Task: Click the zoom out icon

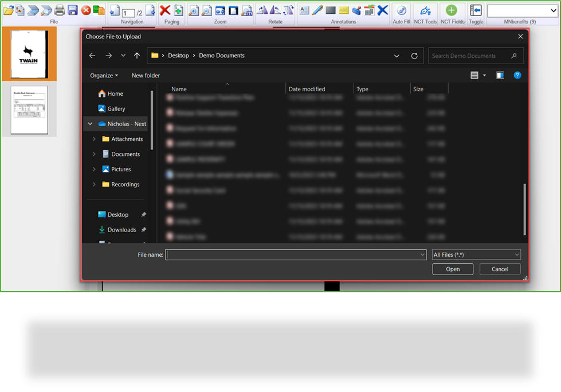Action: (x=206, y=11)
